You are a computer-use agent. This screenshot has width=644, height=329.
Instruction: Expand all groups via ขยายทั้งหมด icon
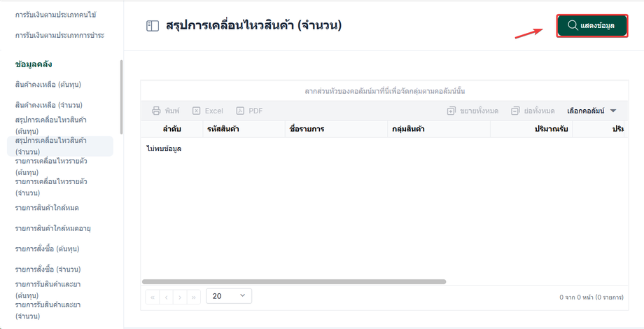[451, 111]
